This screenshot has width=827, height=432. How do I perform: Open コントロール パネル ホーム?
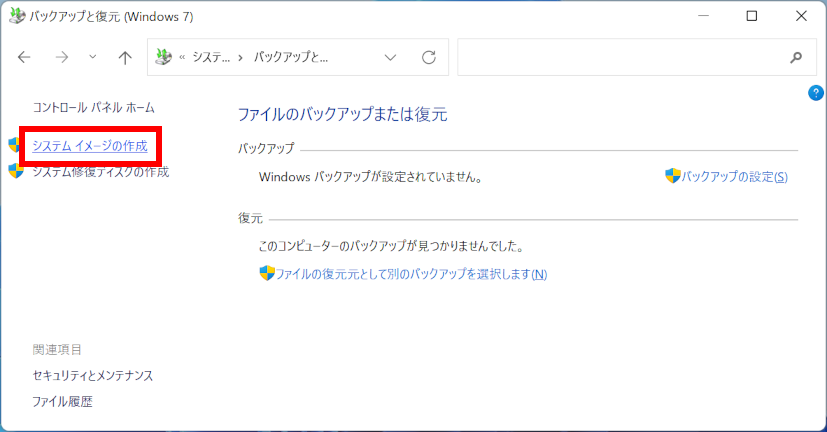(x=93, y=108)
